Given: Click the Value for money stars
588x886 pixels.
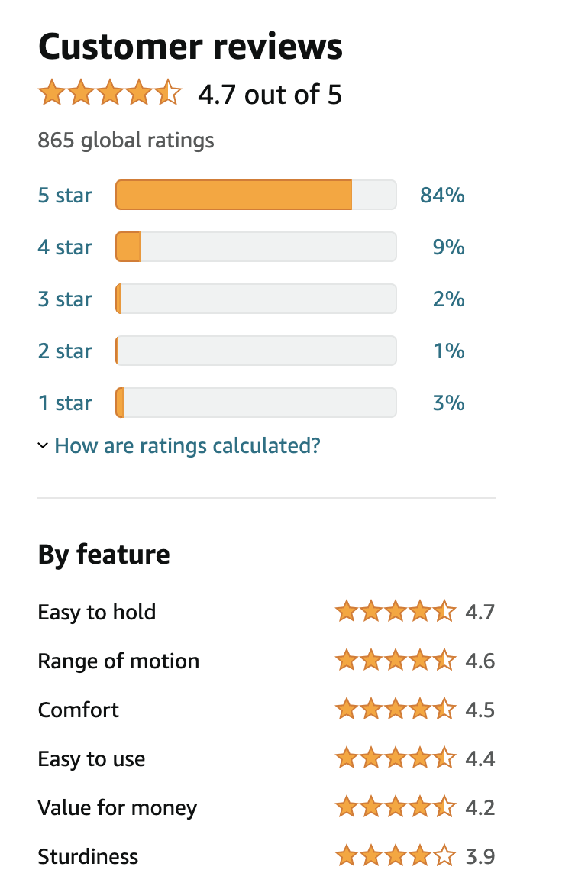Looking at the screenshot, I should (x=395, y=807).
